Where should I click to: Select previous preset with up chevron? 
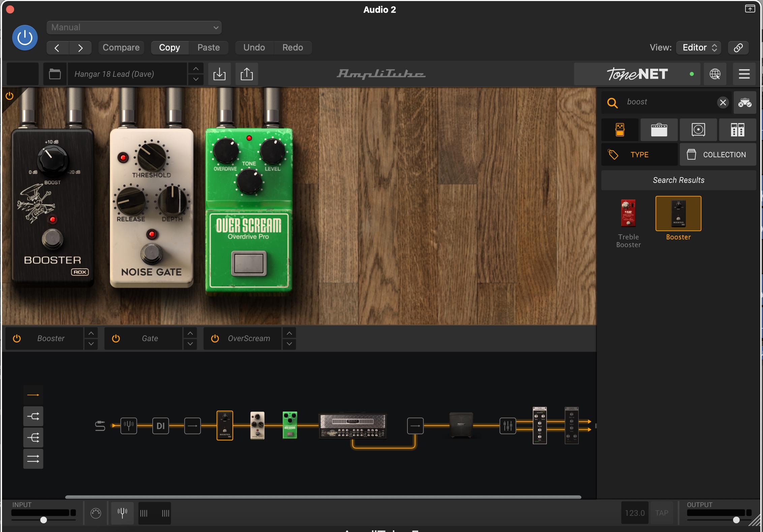click(x=196, y=69)
